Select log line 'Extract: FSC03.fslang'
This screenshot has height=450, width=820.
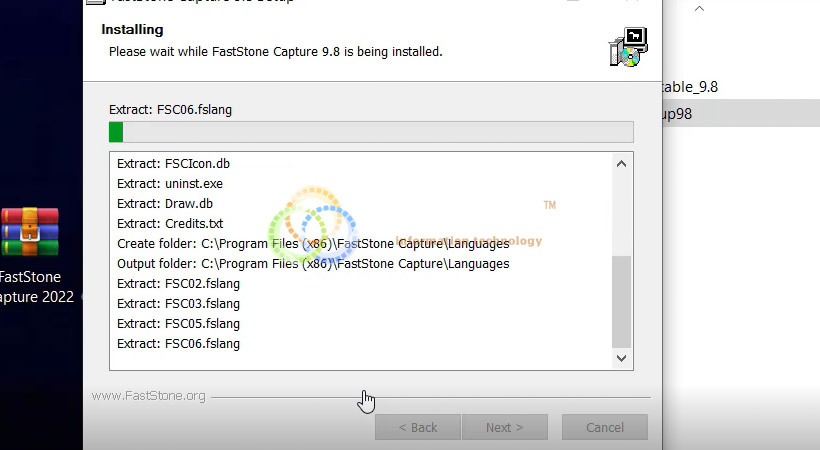click(x=178, y=303)
